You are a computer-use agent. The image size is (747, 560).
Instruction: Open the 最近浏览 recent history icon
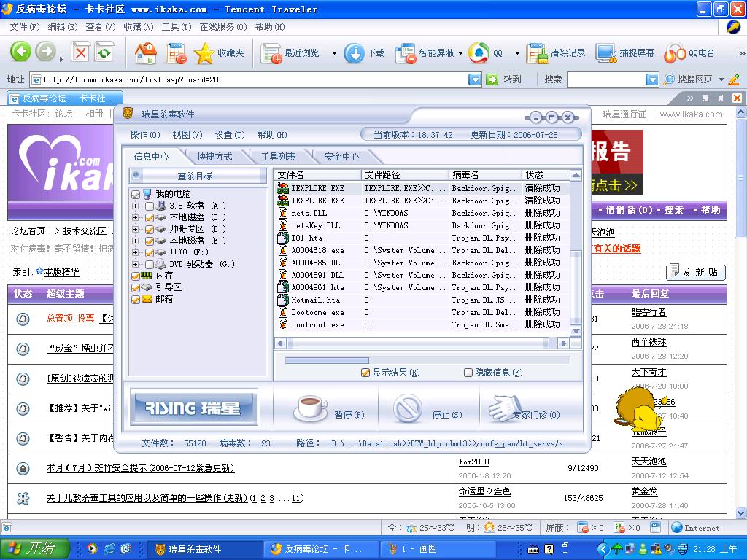(271, 53)
